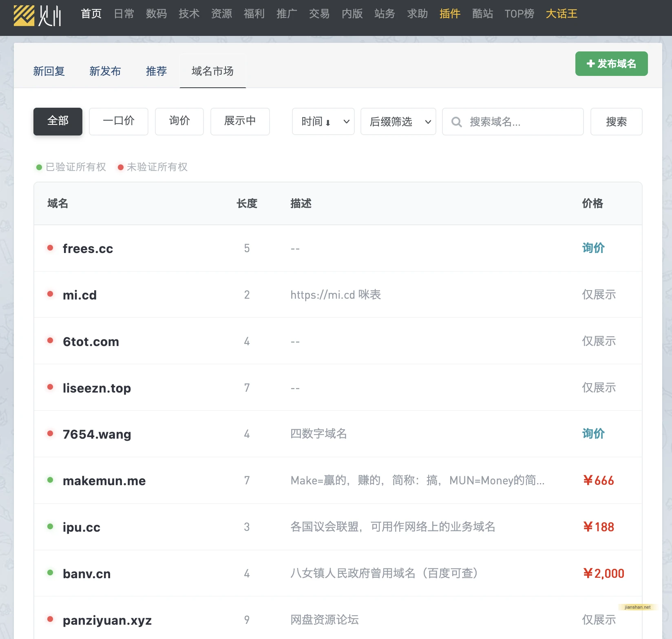Open 资源 in the top navigation
The image size is (672, 639).
coord(222,14)
